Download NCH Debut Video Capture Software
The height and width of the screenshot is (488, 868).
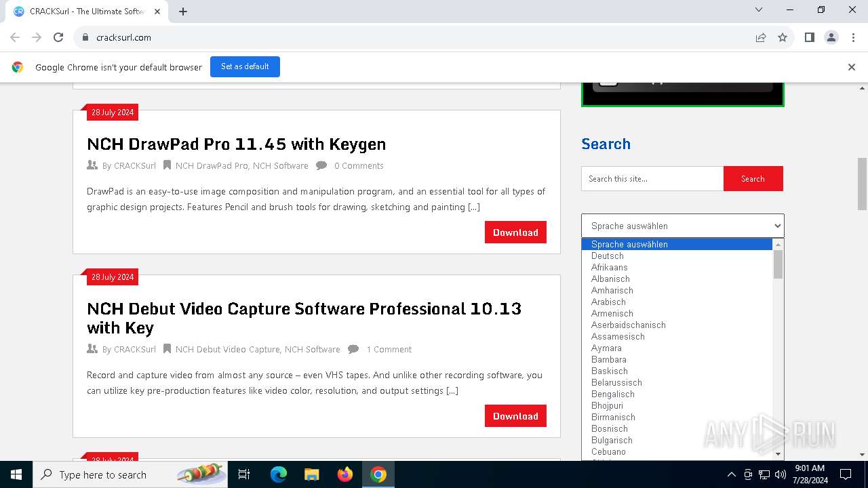[515, 416]
